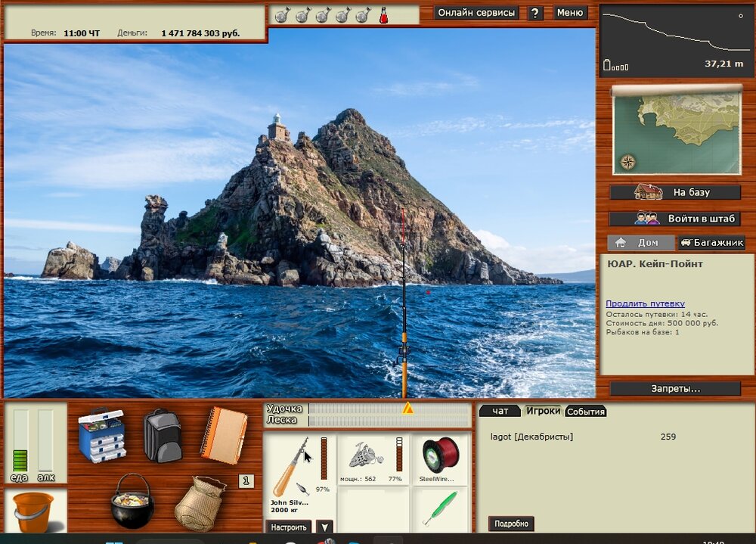
Task: Click the help question mark button
Action: coord(534,13)
